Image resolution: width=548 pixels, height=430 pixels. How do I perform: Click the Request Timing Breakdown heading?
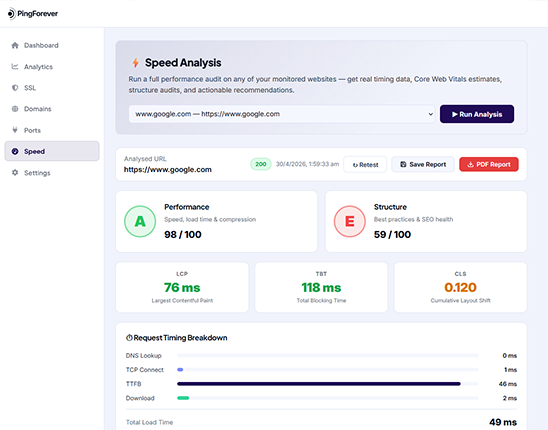click(180, 338)
